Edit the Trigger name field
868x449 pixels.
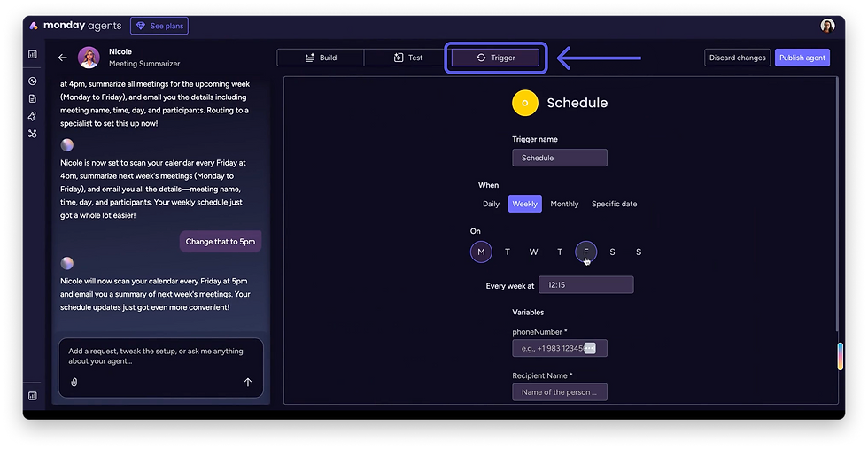[560, 158]
